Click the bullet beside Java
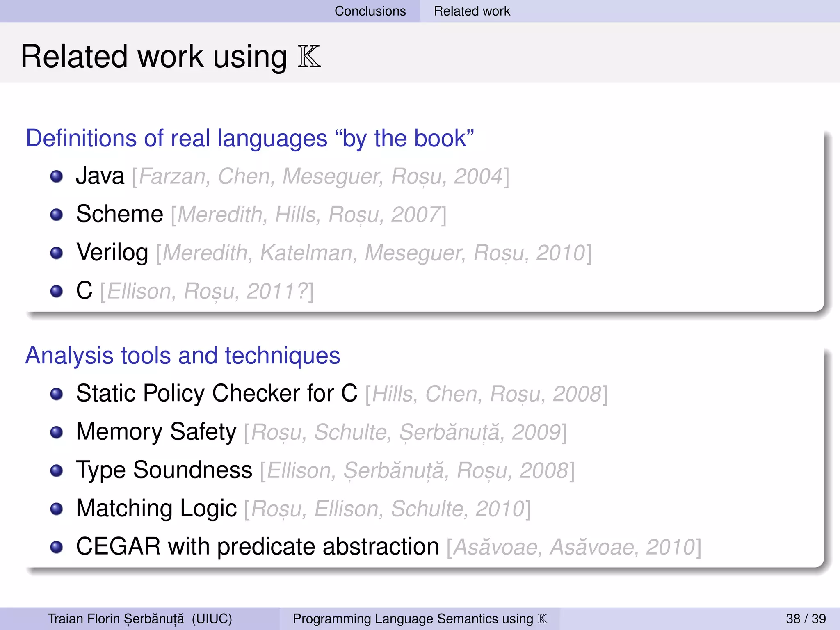 click(57, 177)
